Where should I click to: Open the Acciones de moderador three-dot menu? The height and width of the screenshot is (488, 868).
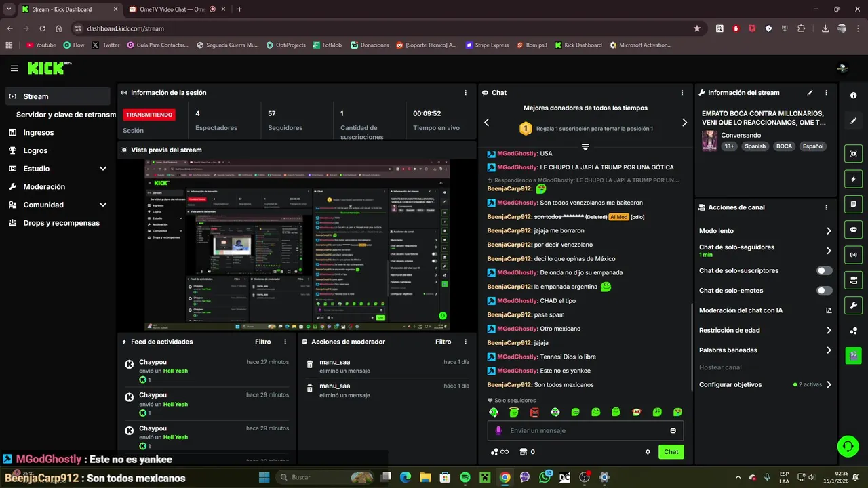click(465, 342)
